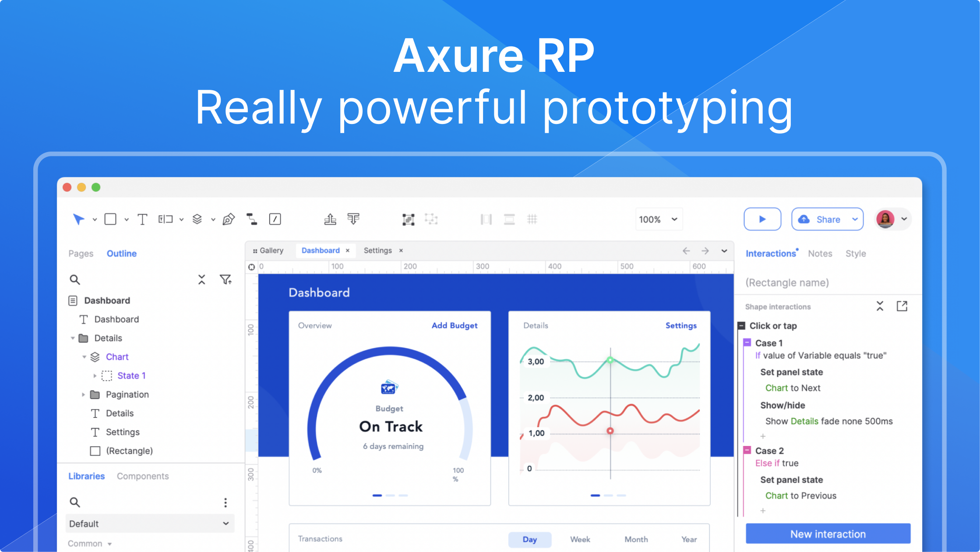Toggle the grid display in the toolbar
The height and width of the screenshot is (552, 980).
coord(532,219)
